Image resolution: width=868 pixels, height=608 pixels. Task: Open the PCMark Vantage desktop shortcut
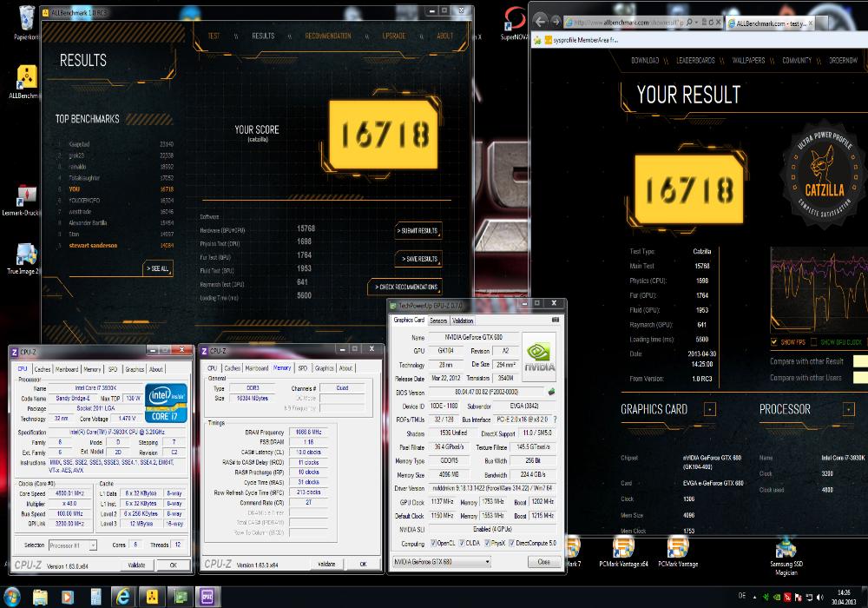click(678, 552)
